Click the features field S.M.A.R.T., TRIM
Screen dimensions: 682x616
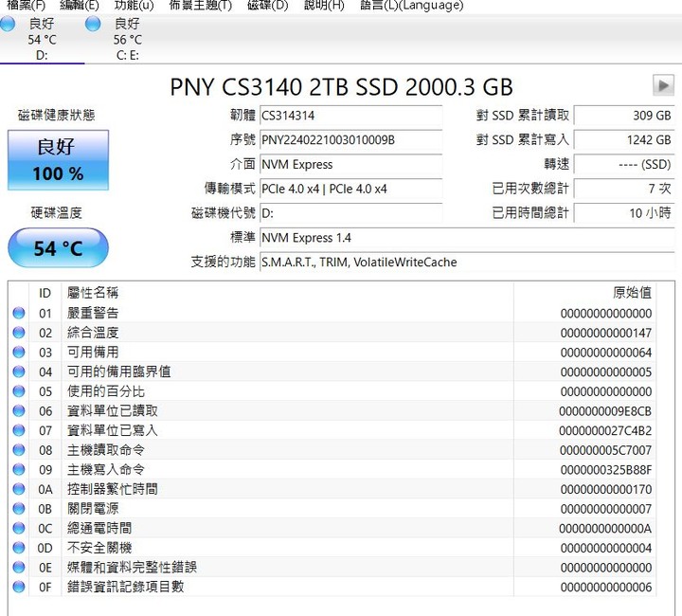467,262
